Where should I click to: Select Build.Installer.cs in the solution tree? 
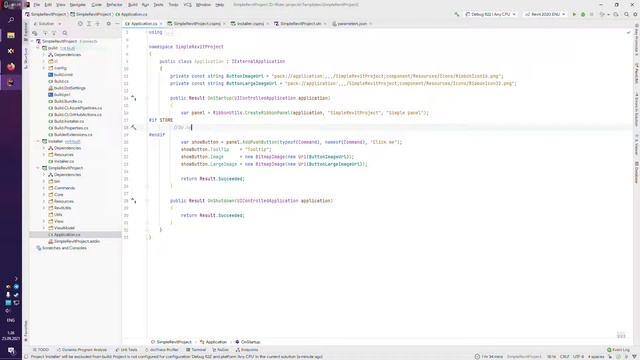click(69, 121)
